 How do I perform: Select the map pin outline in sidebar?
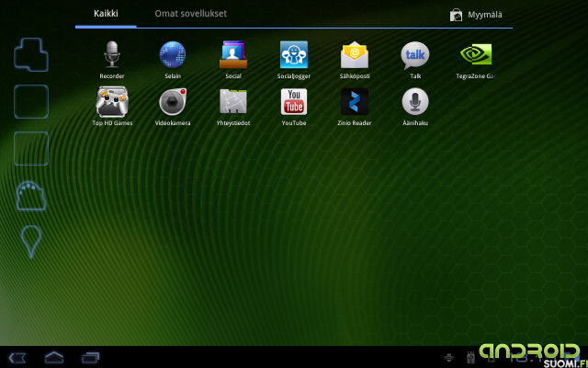click(x=30, y=241)
